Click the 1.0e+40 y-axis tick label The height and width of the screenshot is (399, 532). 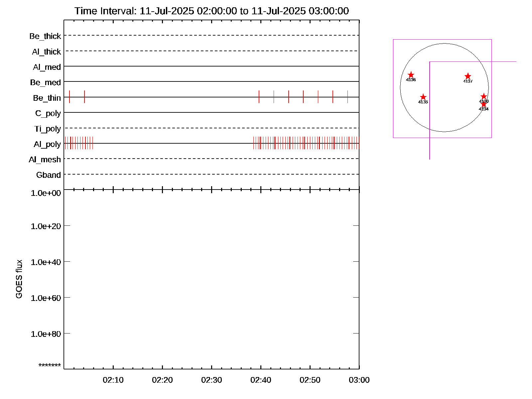click(x=46, y=262)
